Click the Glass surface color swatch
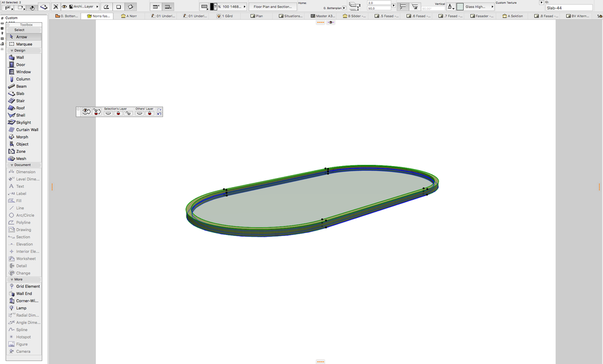 459,7
